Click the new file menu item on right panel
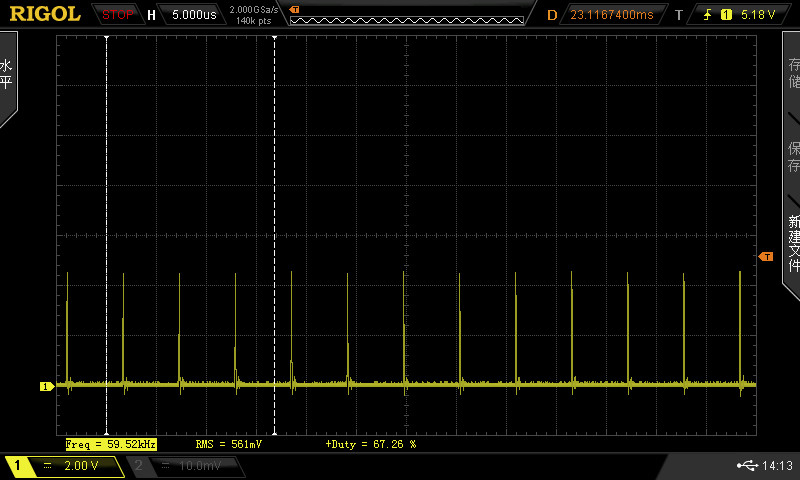 793,243
